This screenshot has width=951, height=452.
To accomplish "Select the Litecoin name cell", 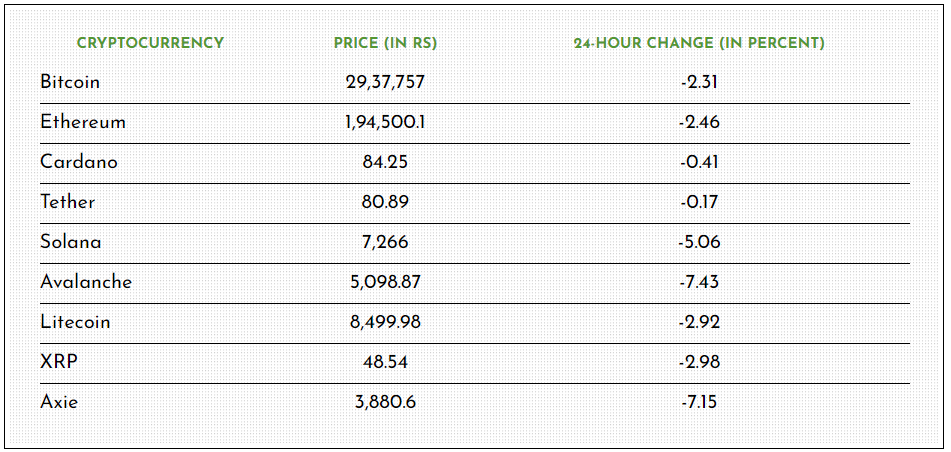I will click(x=75, y=322).
